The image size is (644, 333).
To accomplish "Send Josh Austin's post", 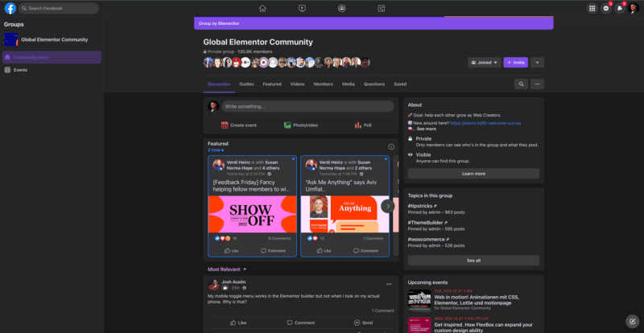I will pos(364,323).
